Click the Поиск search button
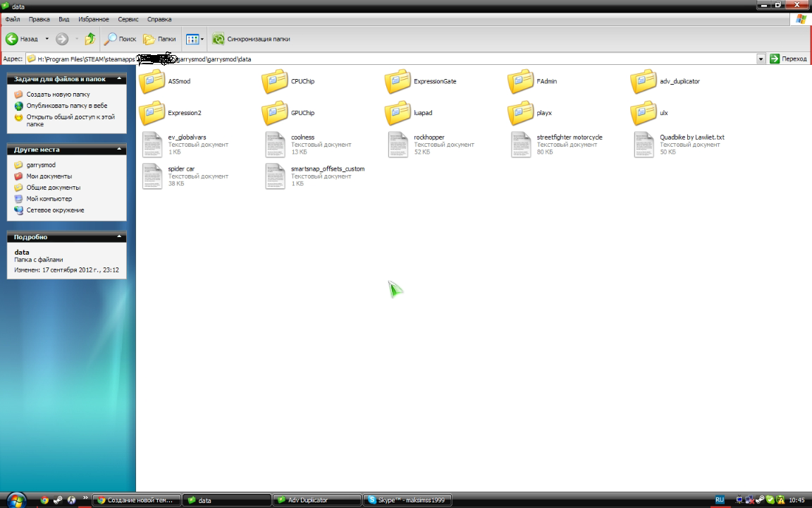The width and height of the screenshot is (812, 508). click(120, 39)
